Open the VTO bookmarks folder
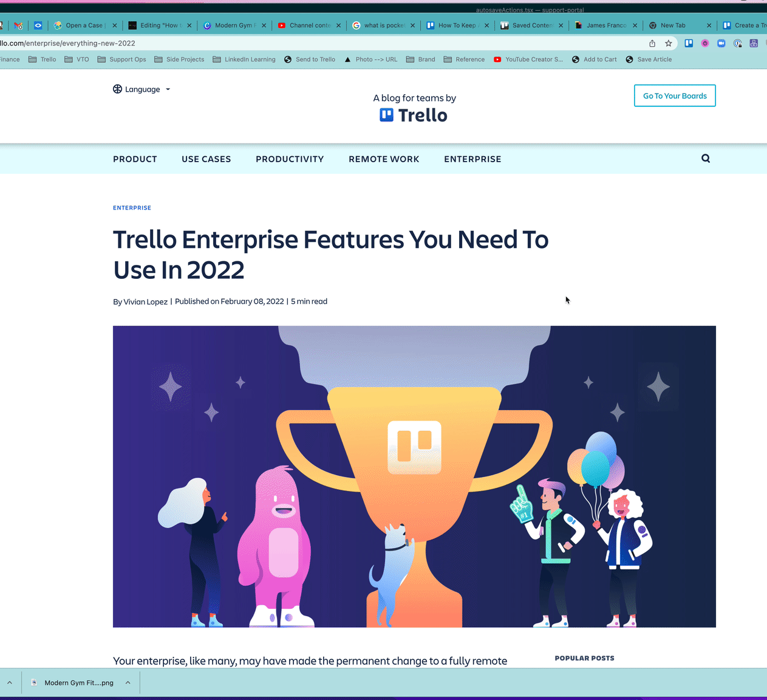The image size is (767, 700). [x=77, y=60]
